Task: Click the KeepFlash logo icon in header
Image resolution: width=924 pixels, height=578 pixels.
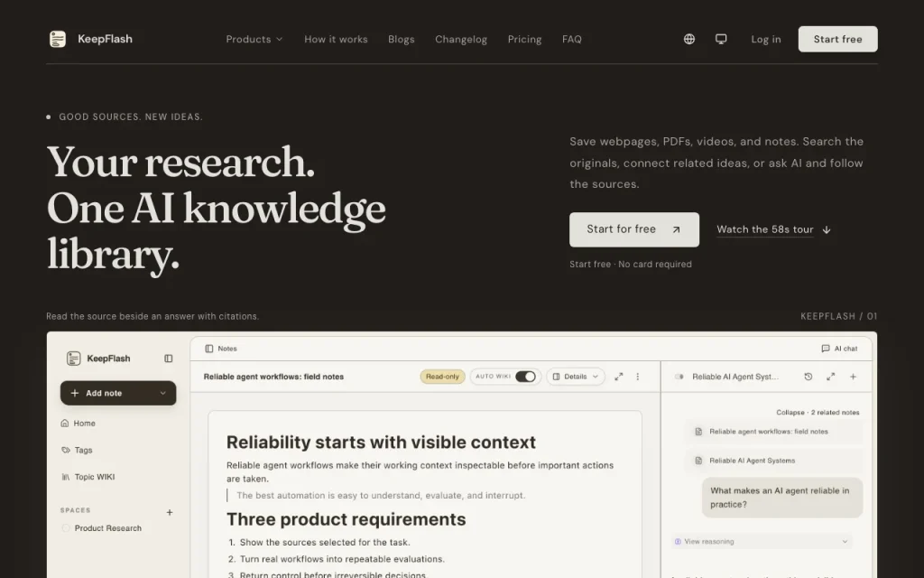Action: [x=58, y=39]
